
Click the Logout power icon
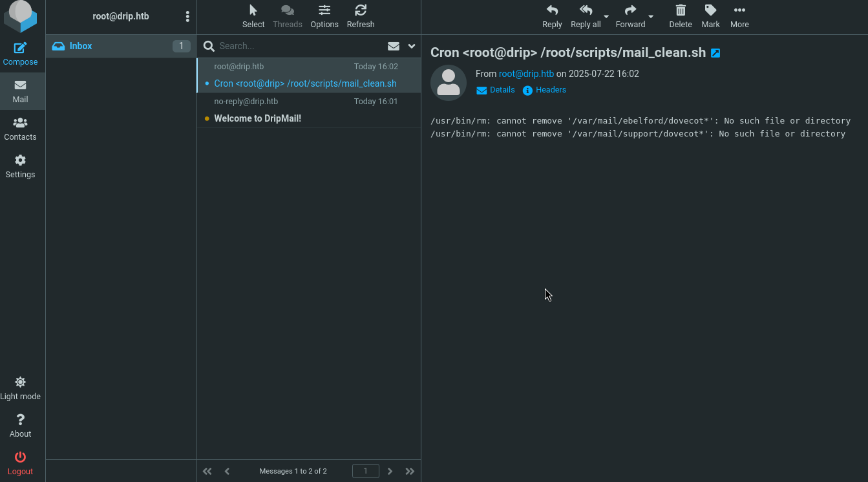click(x=20, y=457)
